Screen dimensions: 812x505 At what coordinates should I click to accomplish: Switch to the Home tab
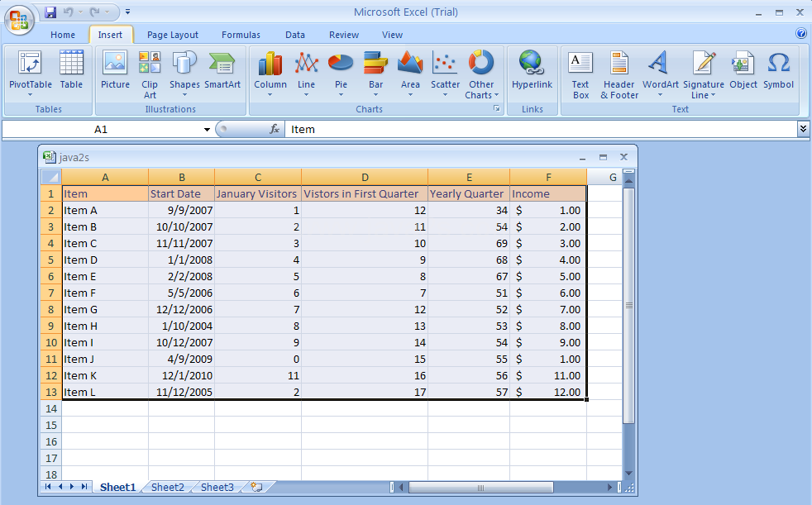click(x=63, y=35)
